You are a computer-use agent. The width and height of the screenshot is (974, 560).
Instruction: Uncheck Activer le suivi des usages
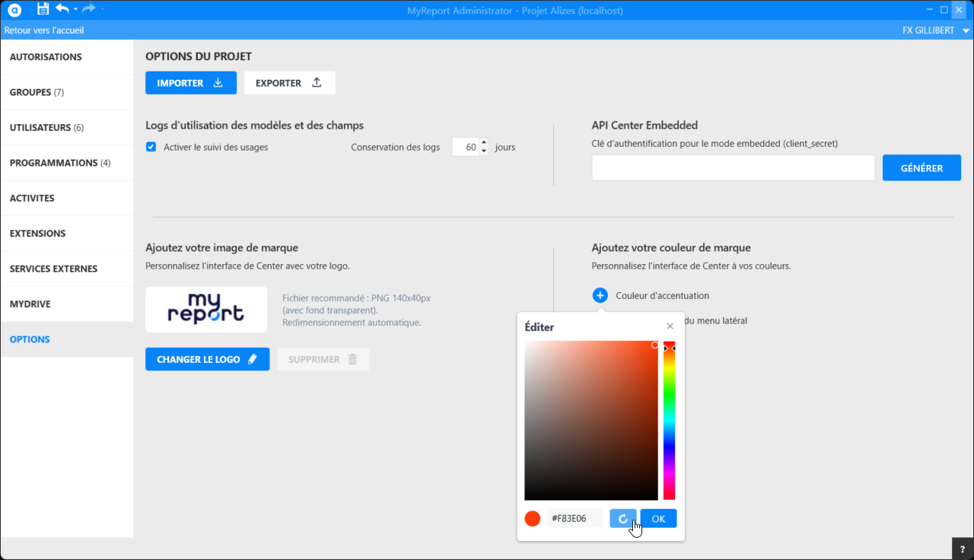pos(151,147)
